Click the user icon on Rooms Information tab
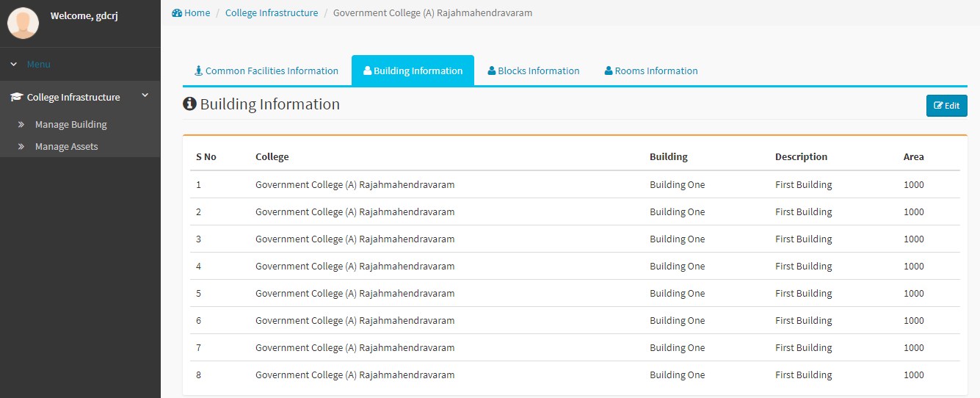This screenshot has width=980, height=398. 609,71
